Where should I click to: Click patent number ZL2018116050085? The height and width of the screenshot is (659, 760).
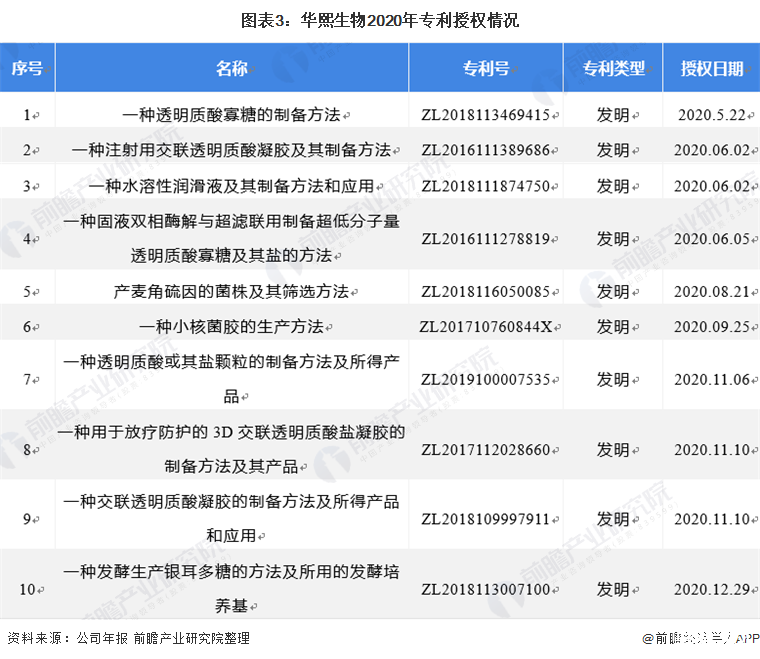(486, 292)
